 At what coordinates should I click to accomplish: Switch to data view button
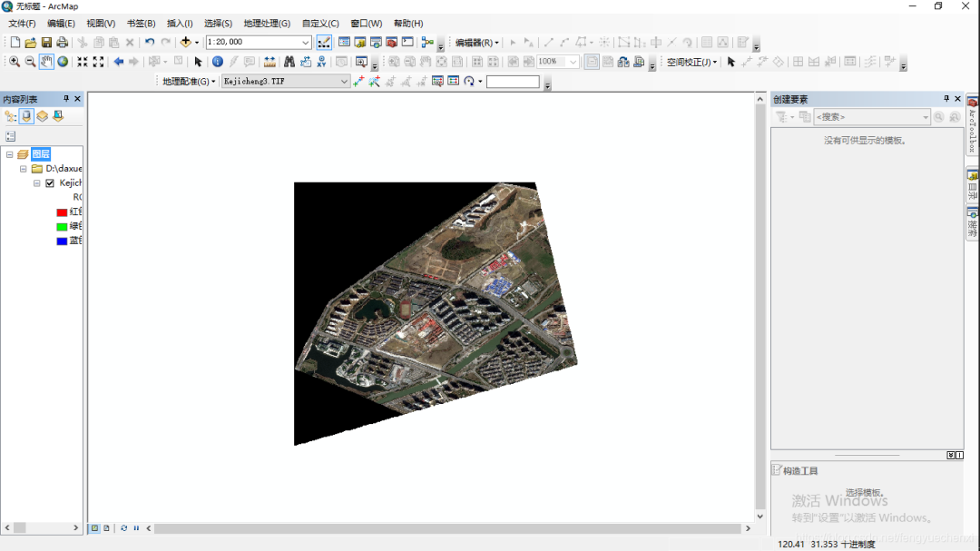pos(95,528)
